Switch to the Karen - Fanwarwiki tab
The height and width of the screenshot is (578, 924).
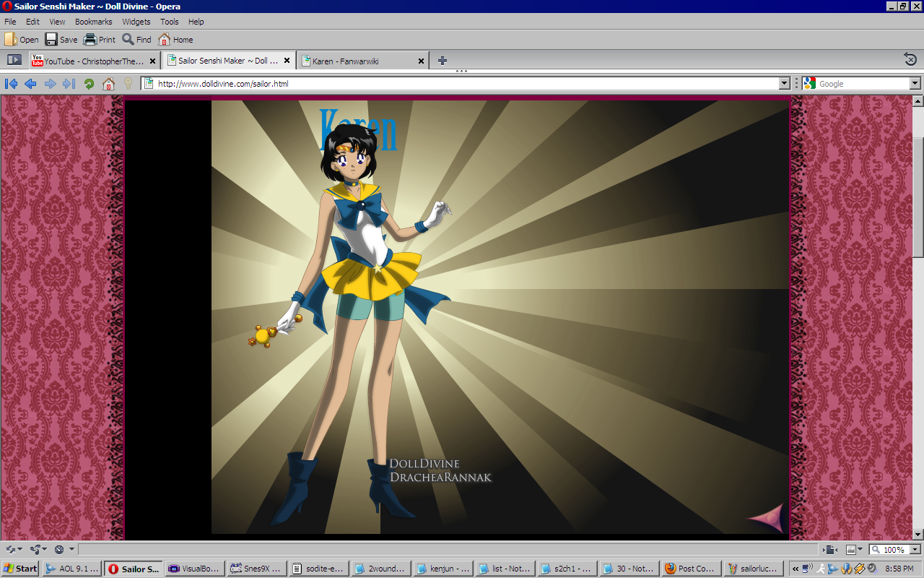point(362,61)
